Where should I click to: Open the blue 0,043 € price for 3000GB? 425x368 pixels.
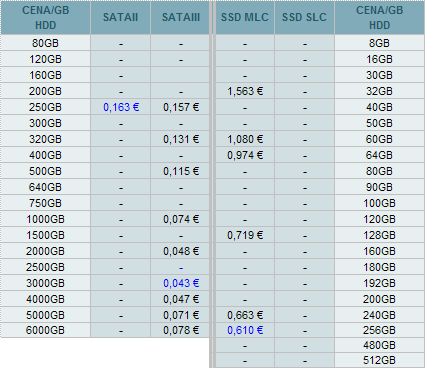tap(181, 283)
